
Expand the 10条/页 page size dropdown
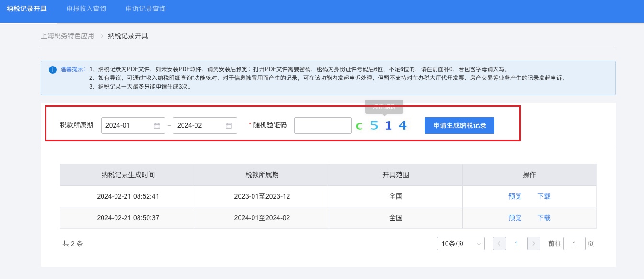460,244
